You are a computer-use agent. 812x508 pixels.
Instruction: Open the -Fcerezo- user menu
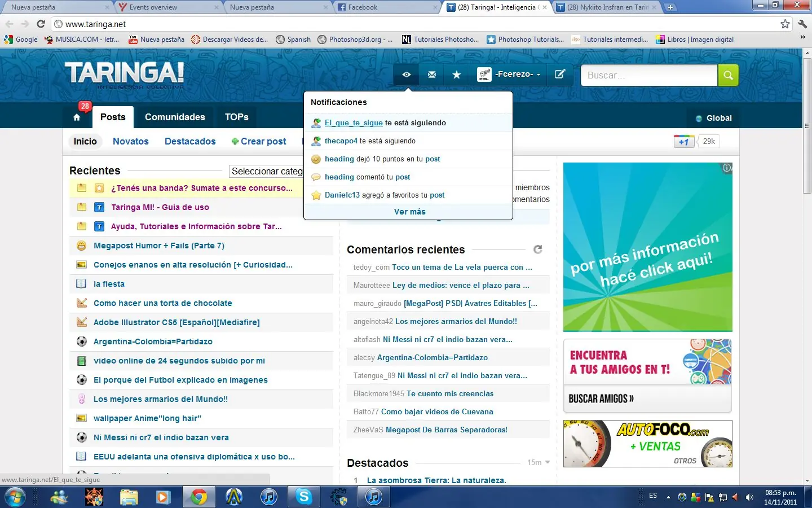(509, 75)
